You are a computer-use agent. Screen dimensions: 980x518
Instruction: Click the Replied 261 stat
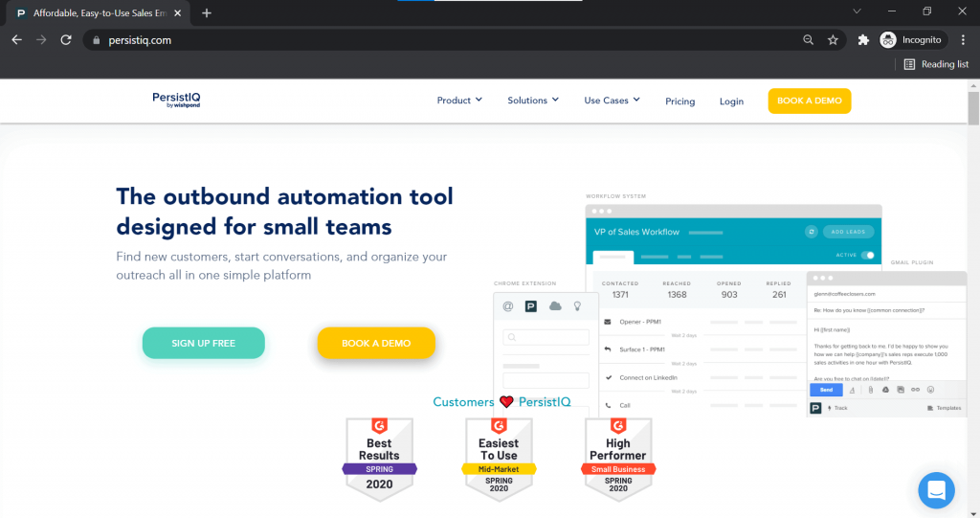point(779,290)
